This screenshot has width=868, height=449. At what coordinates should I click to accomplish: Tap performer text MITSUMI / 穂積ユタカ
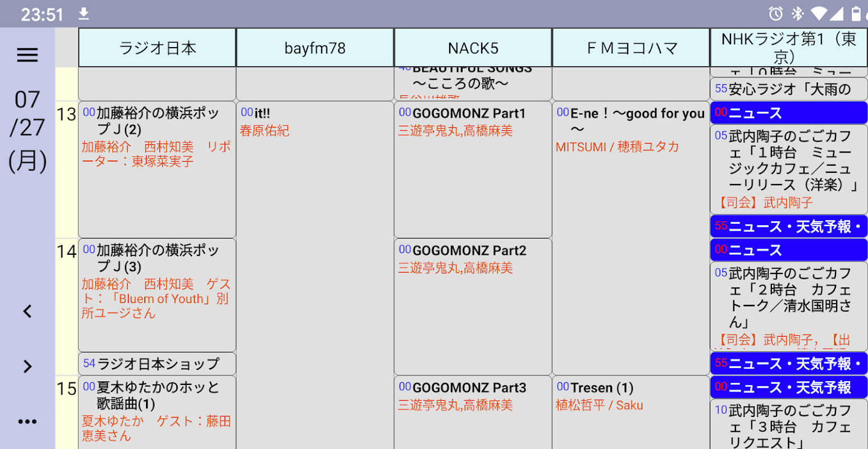tap(617, 146)
